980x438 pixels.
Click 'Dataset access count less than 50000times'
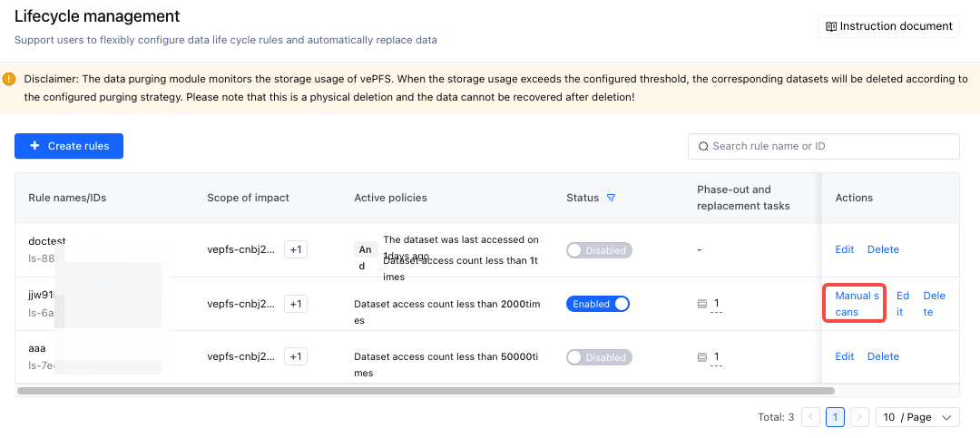tap(446, 365)
